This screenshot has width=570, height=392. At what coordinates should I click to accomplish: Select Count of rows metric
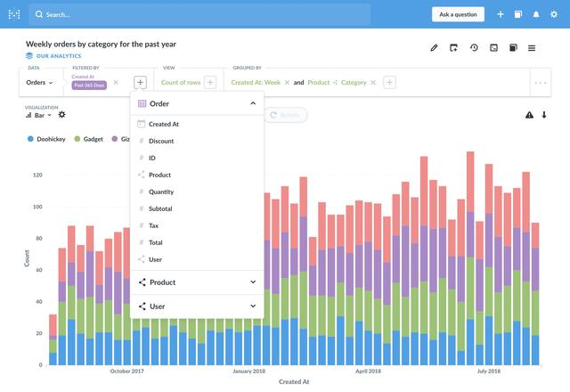[x=181, y=83]
